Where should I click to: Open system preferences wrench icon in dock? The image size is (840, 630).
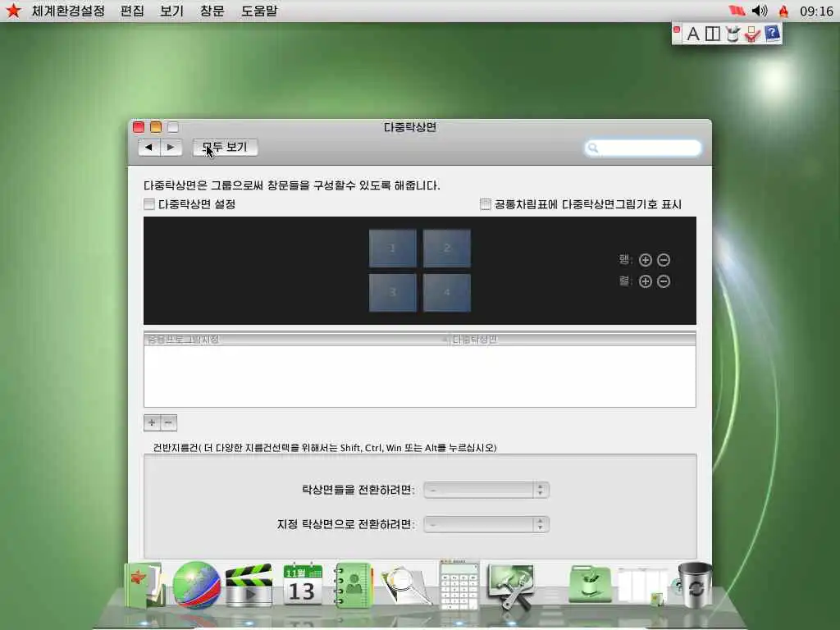[512, 587]
